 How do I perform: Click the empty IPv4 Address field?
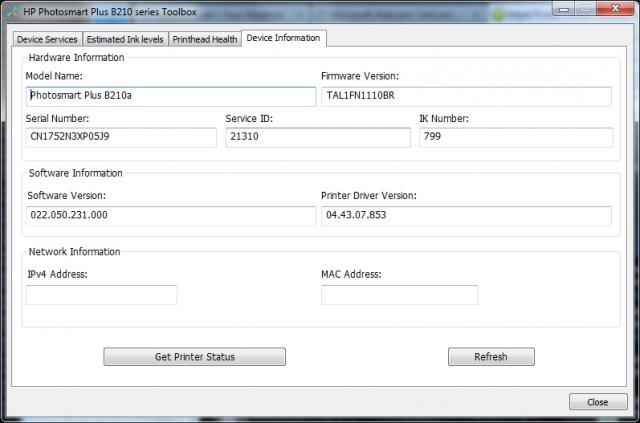pyautogui.click(x=102, y=295)
